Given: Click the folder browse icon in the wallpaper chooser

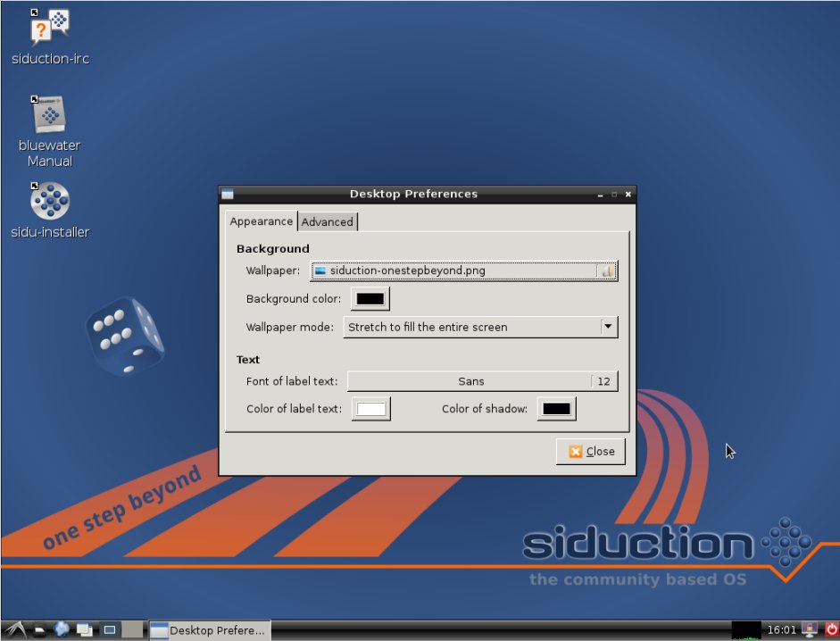Looking at the screenshot, I should click(x=606, y=271).
